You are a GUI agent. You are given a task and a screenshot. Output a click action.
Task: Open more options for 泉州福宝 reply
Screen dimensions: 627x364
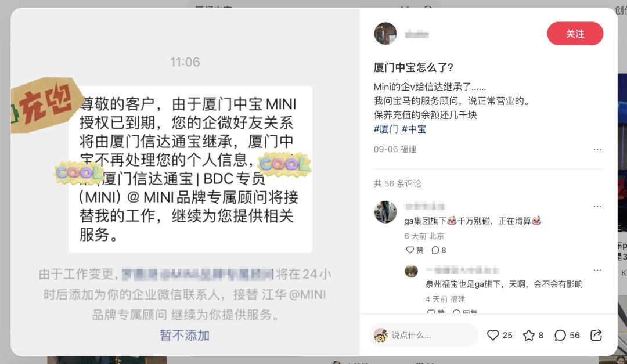pos(597,270)
